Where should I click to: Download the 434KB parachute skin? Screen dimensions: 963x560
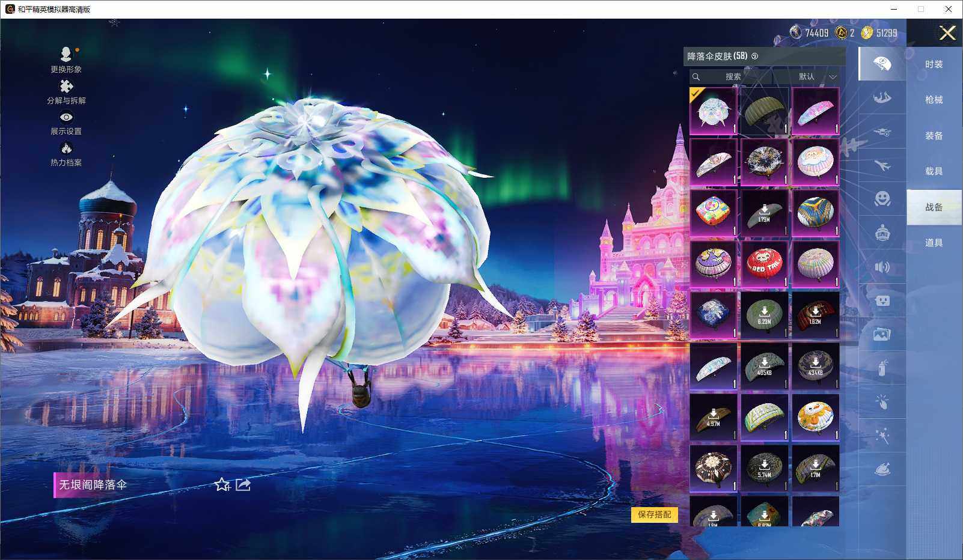(x=816, y=367)
